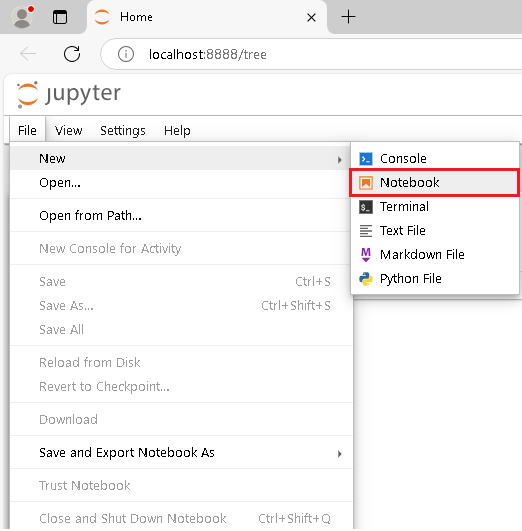Open the File menu

pos(27,130)
